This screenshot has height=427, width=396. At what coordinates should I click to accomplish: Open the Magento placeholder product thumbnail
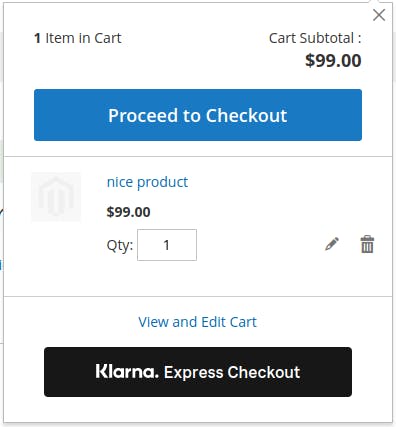tap(56, 197)
